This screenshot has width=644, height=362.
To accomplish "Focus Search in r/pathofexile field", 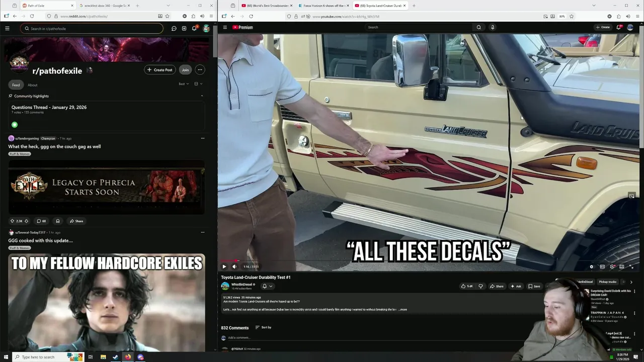I will 92,29.
